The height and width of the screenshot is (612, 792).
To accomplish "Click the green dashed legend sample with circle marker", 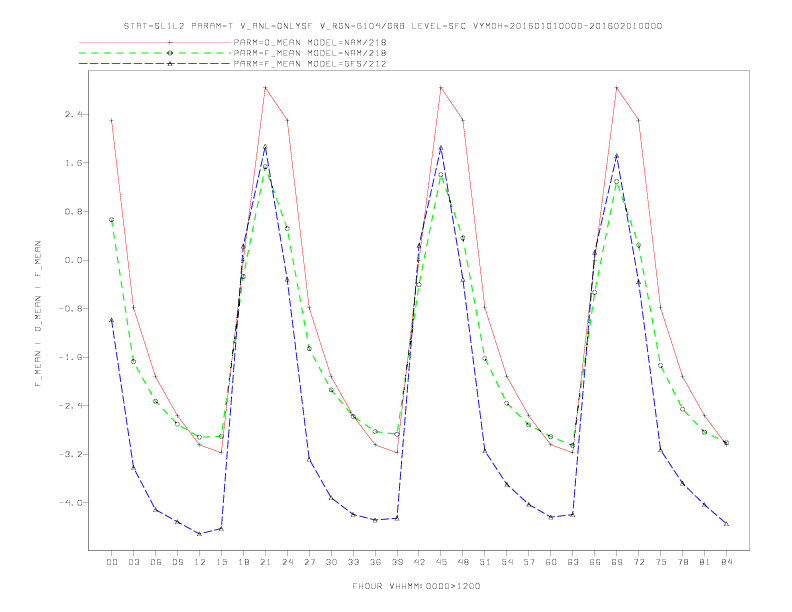I will coord(155,53).
